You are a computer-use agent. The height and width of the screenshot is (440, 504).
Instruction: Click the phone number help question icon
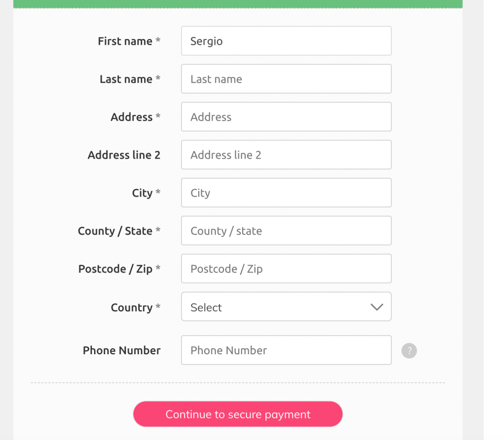[409, 350]
